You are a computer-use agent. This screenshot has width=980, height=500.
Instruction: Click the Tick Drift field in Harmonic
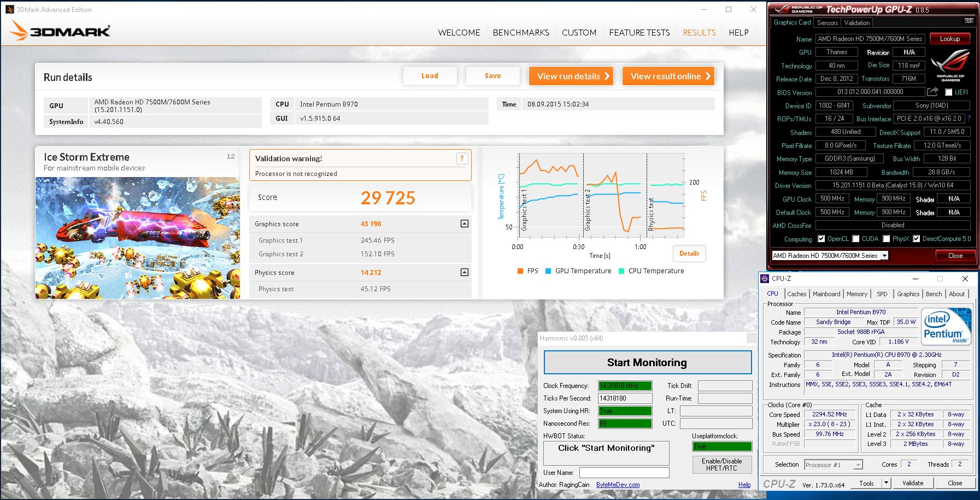725,386
